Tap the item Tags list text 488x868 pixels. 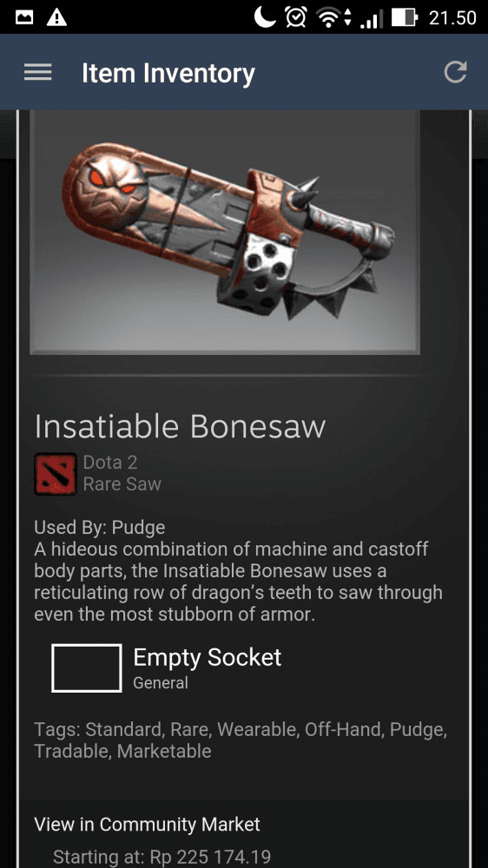click(241, 740)
